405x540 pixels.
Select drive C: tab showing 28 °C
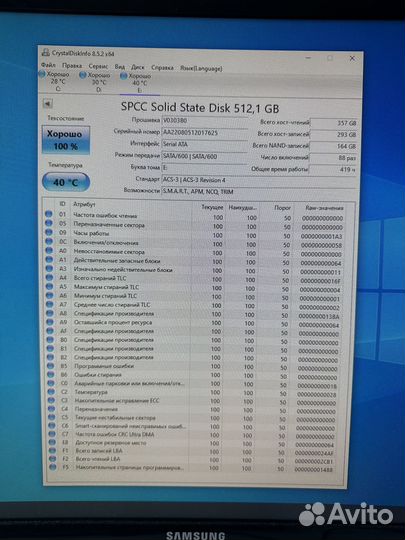(x=55, y=81)
